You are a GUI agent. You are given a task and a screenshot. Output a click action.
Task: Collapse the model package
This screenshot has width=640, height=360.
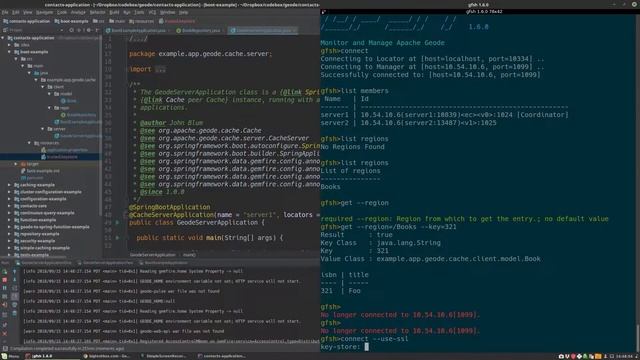point(49,94)
